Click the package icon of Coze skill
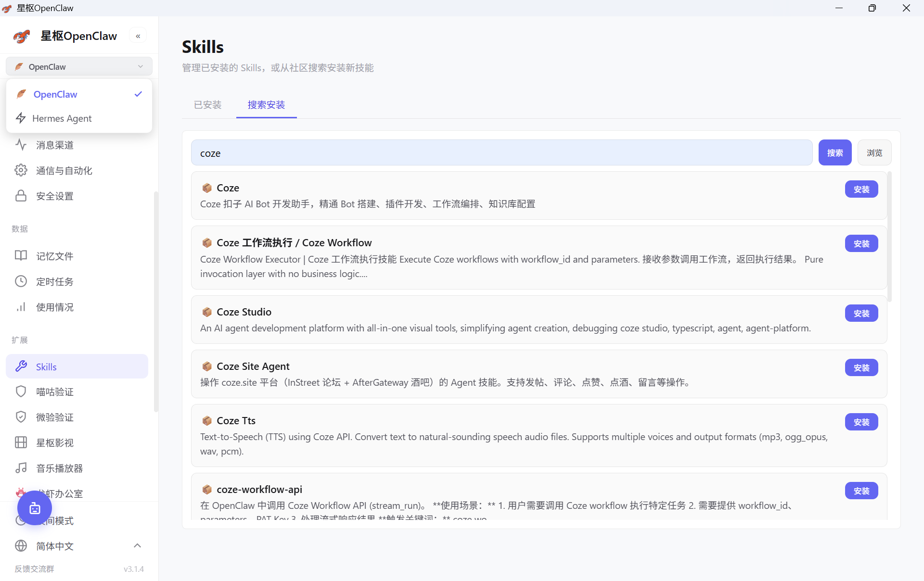The width and height of the screenshot is (924, 581). [x=207, y=188]
